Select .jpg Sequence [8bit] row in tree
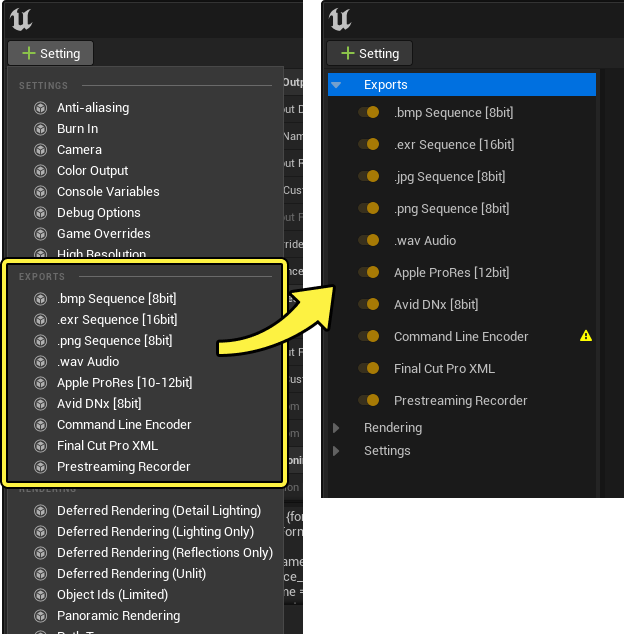The height and width of the screenshot is (634, 624). (x=462, y=176)
